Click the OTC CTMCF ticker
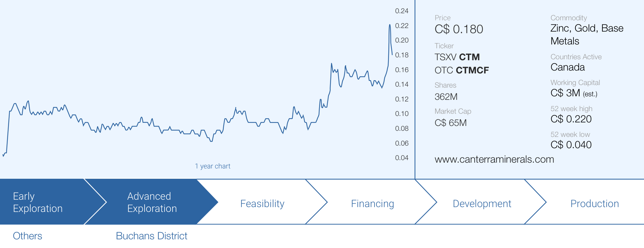644x248 pixels. point(461,70)
